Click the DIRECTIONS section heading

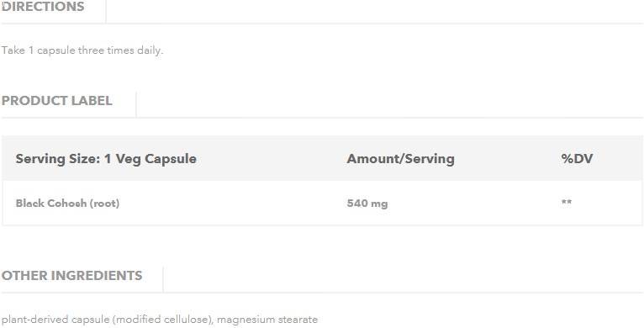(x=43, y=7)
